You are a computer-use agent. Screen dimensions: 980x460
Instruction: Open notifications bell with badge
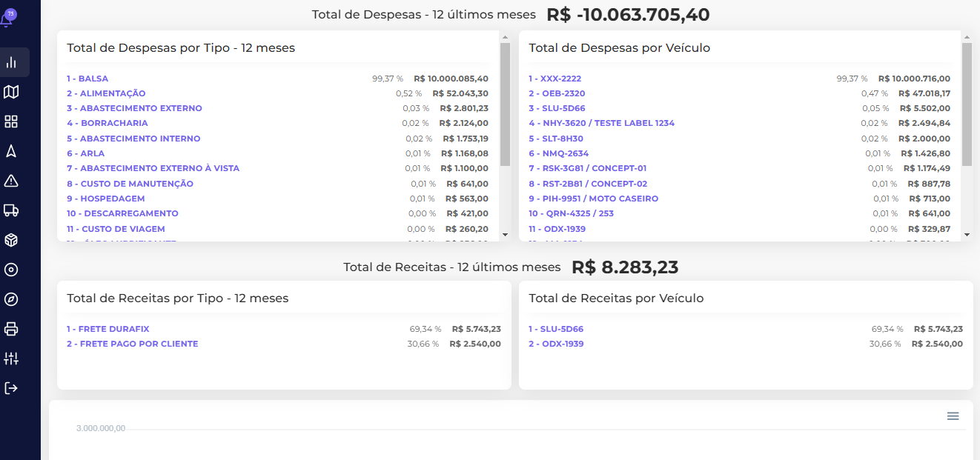click(x=7, y=19)
